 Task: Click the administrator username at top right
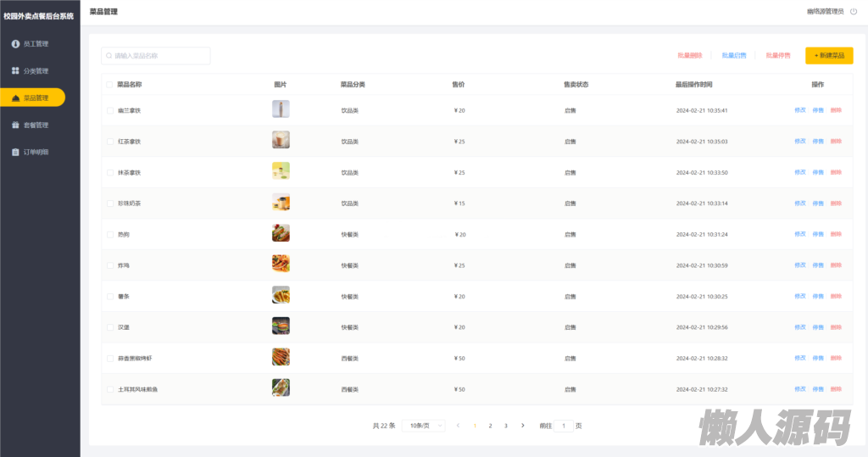pos(826,12)
